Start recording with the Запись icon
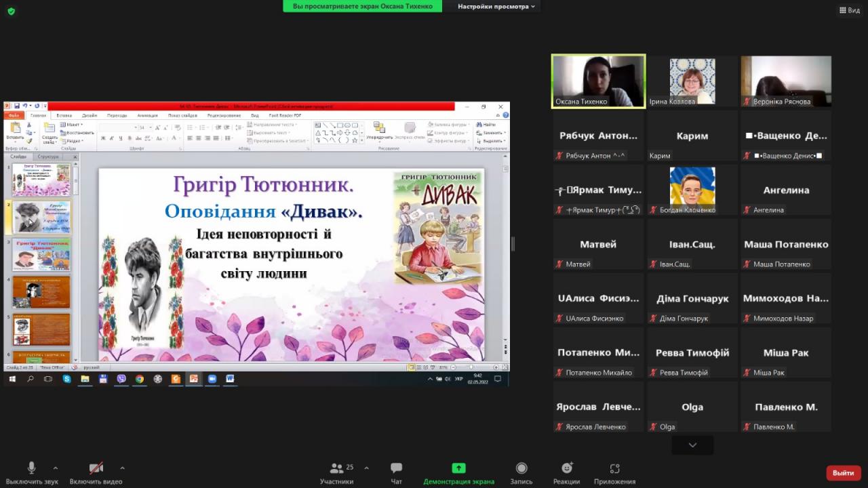Viewport: 868px width, 488px height. [x=521, y=468]
